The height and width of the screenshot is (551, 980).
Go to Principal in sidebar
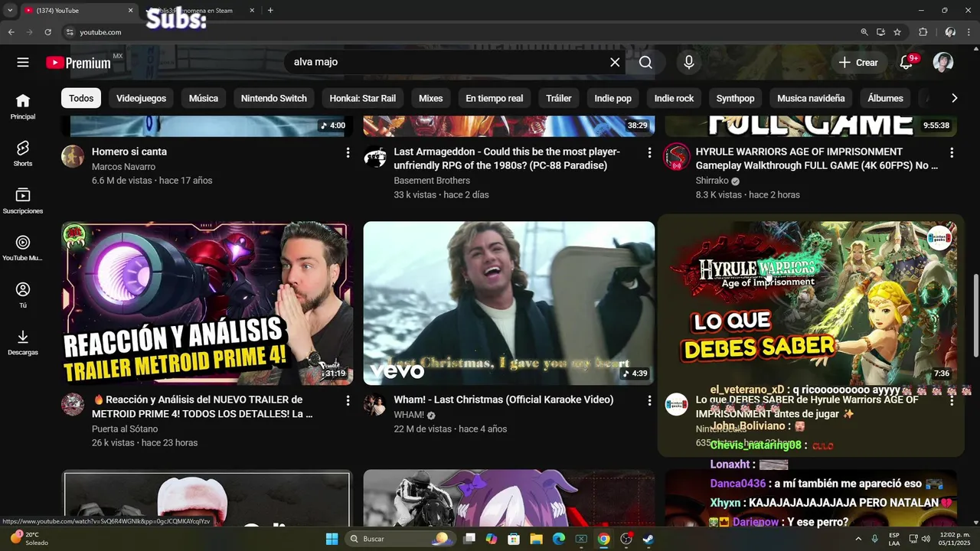[23, 106]
